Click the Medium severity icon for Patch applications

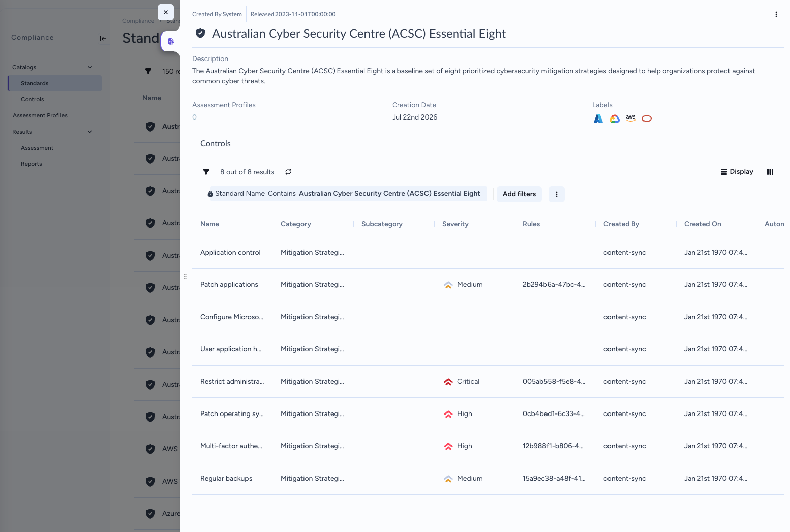pyautogui.click(x=448, y=285)
